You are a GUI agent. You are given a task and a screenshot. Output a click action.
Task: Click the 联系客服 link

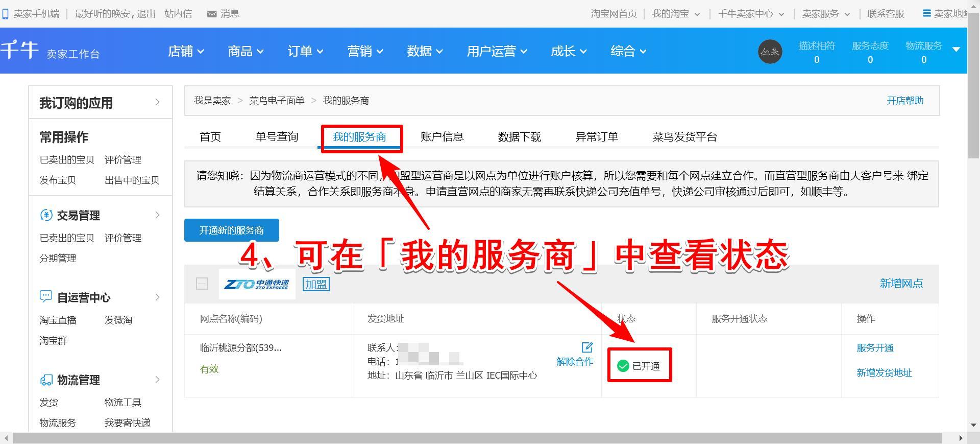click(x=886, y=14)
